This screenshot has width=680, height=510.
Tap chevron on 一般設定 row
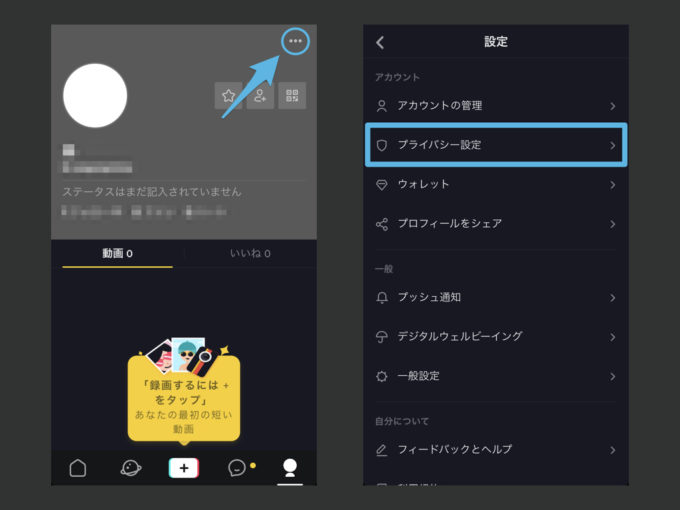tap(613, 376)
